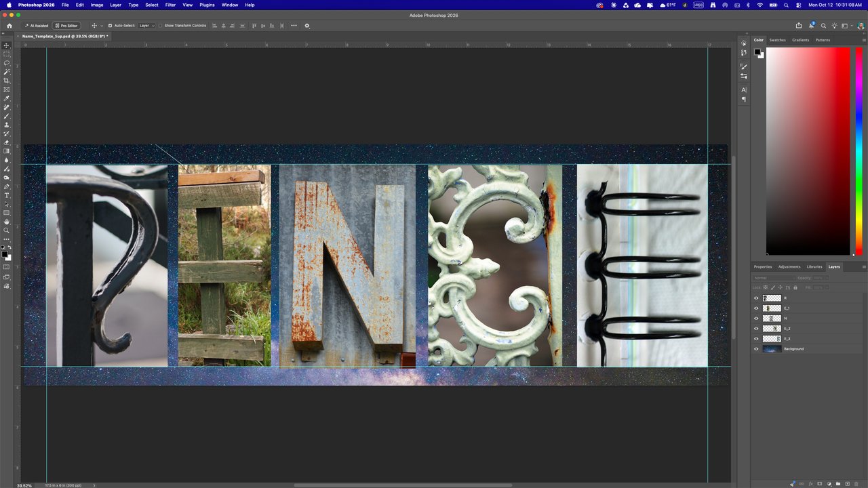Toggle visibility of the E_2 layer
Screen dimensions: 868x488
click(756, 329)
